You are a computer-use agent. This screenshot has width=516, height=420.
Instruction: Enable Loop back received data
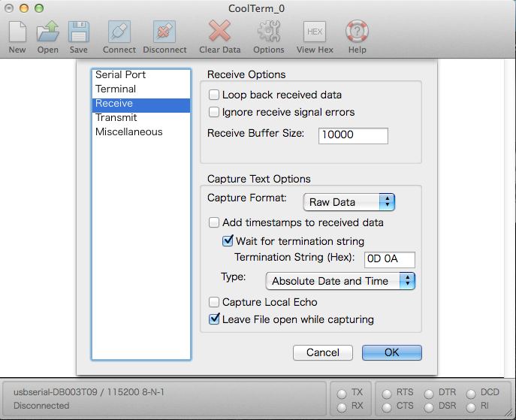215,95
